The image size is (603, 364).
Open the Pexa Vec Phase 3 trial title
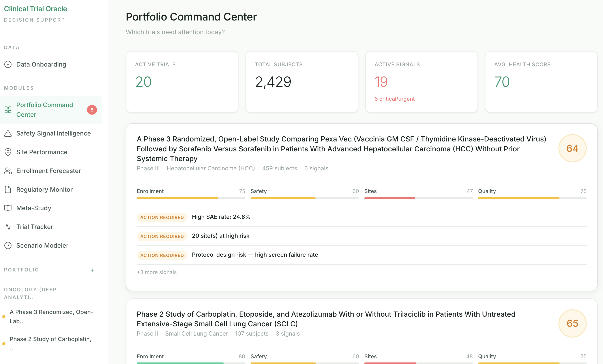point(341,149)
